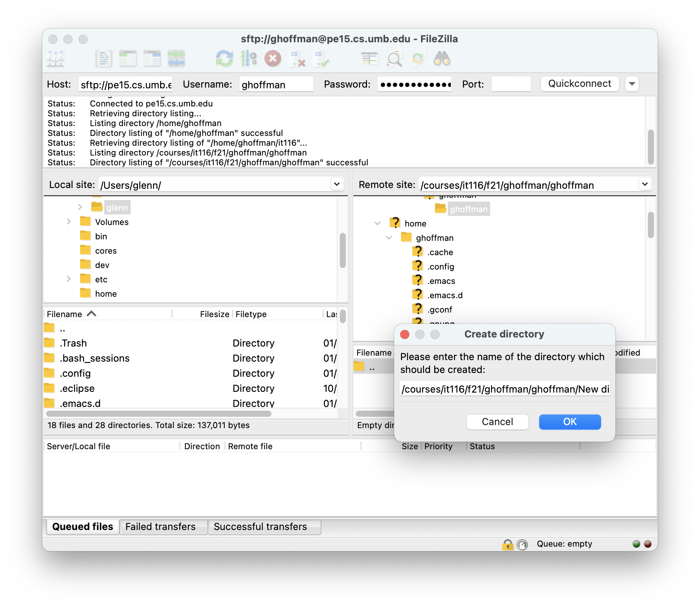Toggle local directory tree icon
The image size is (700, 607).
[x=128, y=59]
